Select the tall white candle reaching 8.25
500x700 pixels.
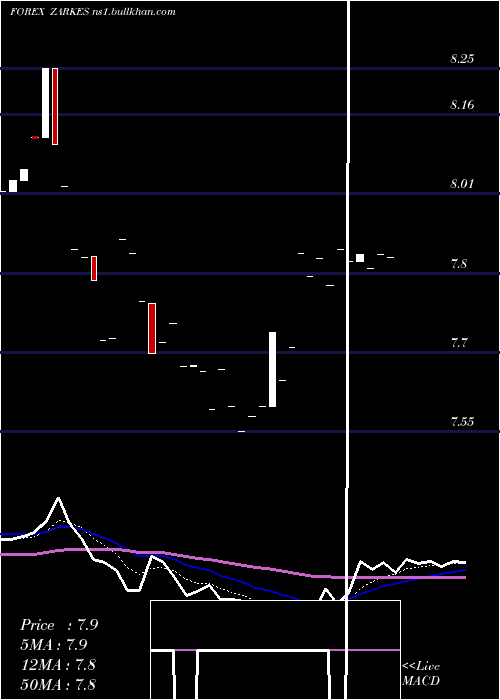tap(46, 103)
